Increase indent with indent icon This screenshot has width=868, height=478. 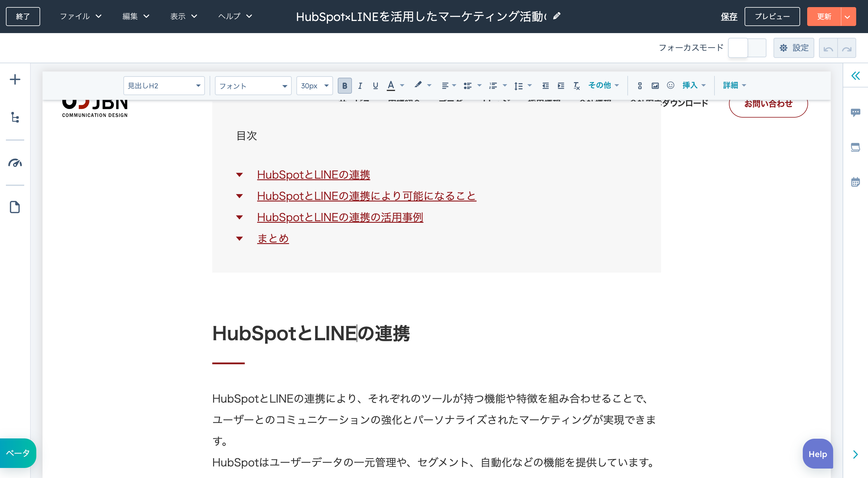pos(561,86)
